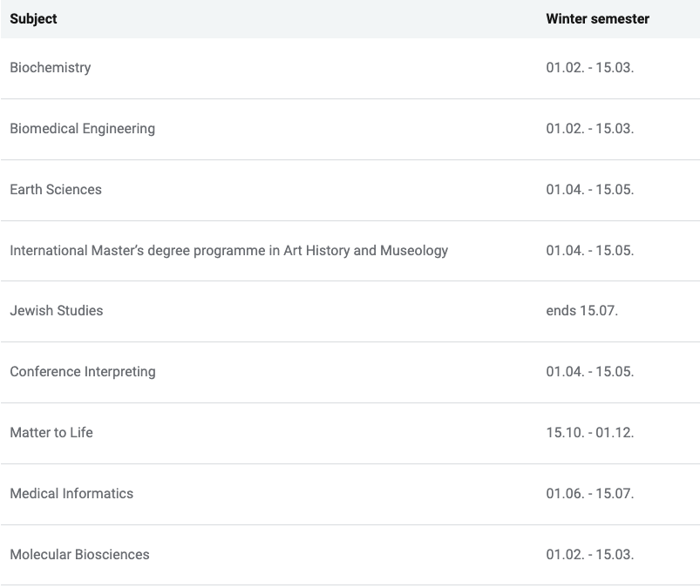Click the Jewish Studies deadline 'ends 15.07.'
The height and width of the screenshot is (588, 700).
pyautogui.click(x=582, y=311)
